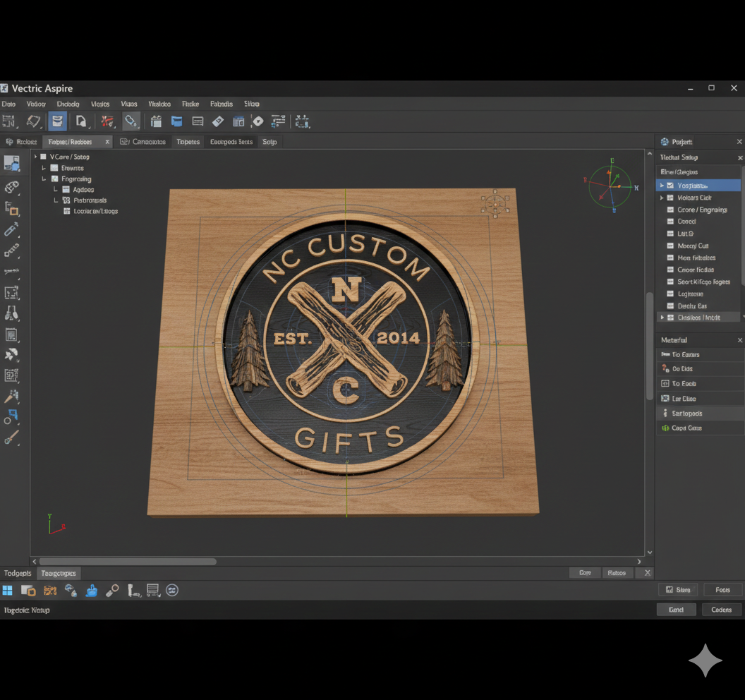Switch to the Todgepts tab near the bottom

click(18, 573)
